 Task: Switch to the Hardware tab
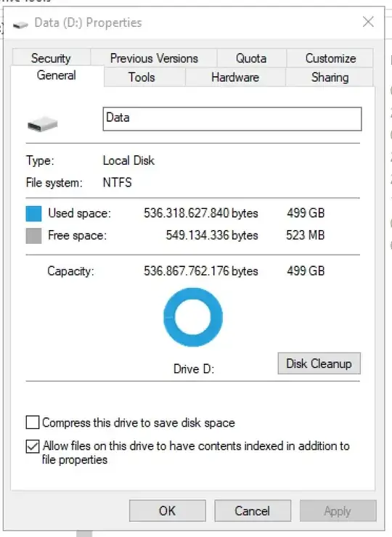(235, 77)
